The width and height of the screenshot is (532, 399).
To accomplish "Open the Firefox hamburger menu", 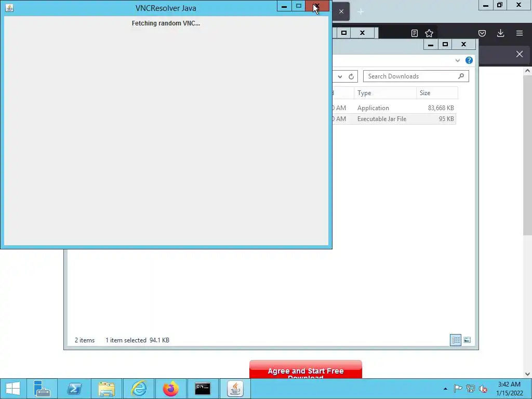I will [520, 33].
